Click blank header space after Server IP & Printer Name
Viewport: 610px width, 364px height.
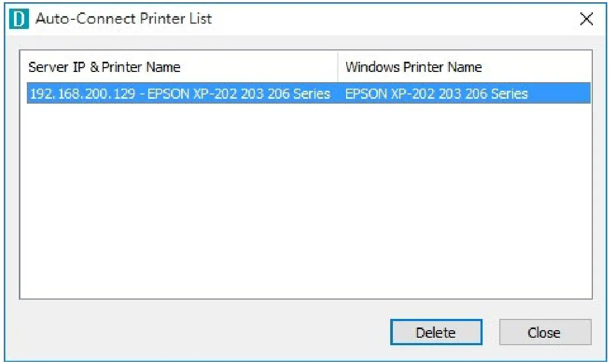tap(258, 67)
